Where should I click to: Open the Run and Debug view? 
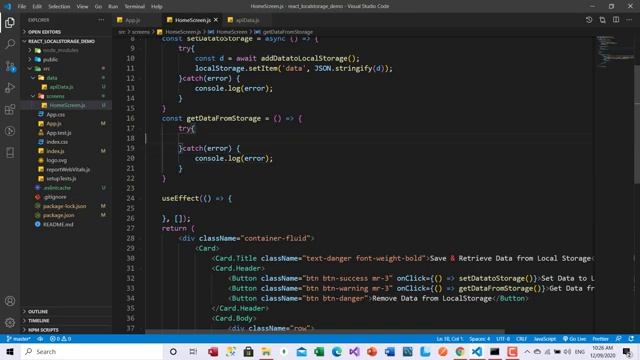(x=10, y=87)
